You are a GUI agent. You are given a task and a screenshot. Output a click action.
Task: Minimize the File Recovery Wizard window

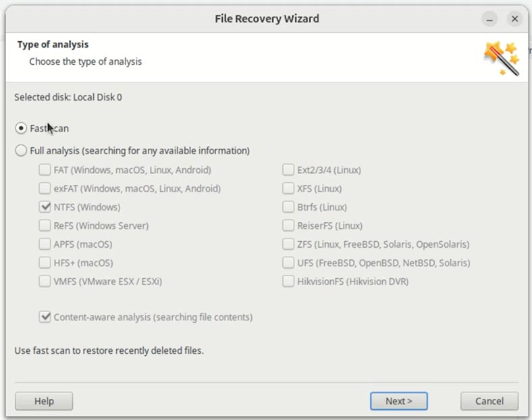click(x=489, y=19)
